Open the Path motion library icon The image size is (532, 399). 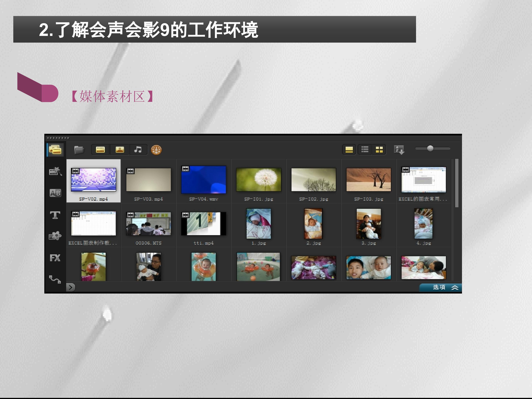click(x=55, y=279)
